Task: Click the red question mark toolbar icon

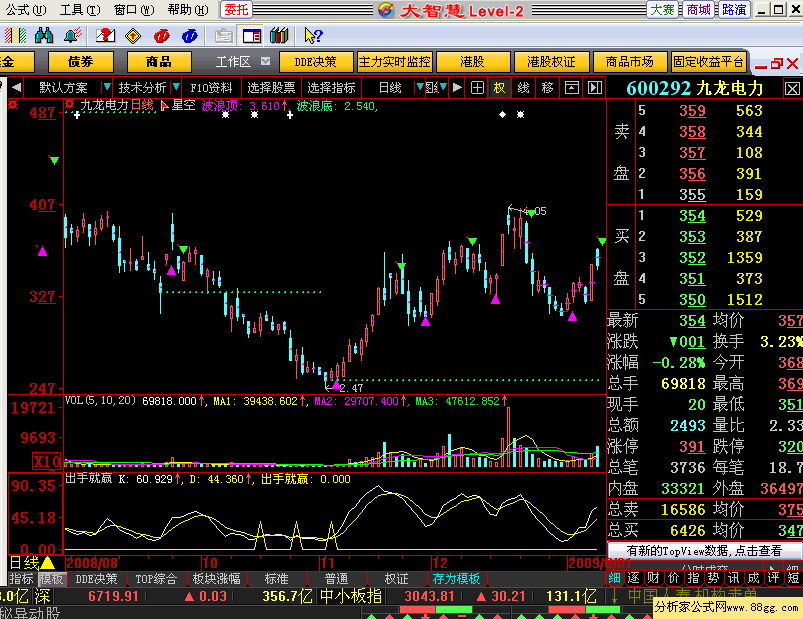Action: [x=105, y=35]
